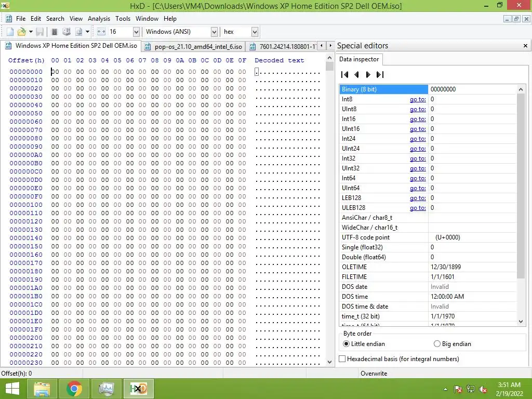This screenshot has width=532, height=399.
Task: Open the Analysis menu
Action: (x=99, y=19)
